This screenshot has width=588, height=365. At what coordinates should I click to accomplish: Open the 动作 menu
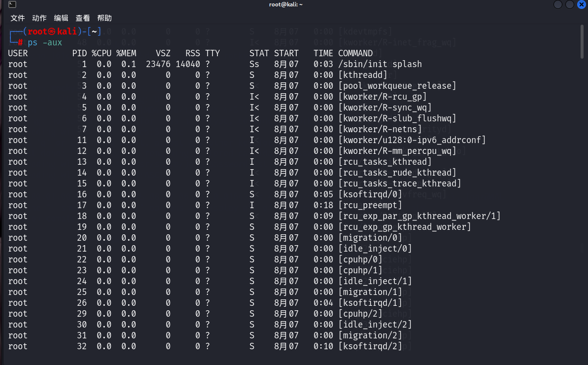[x=39, y=18]
